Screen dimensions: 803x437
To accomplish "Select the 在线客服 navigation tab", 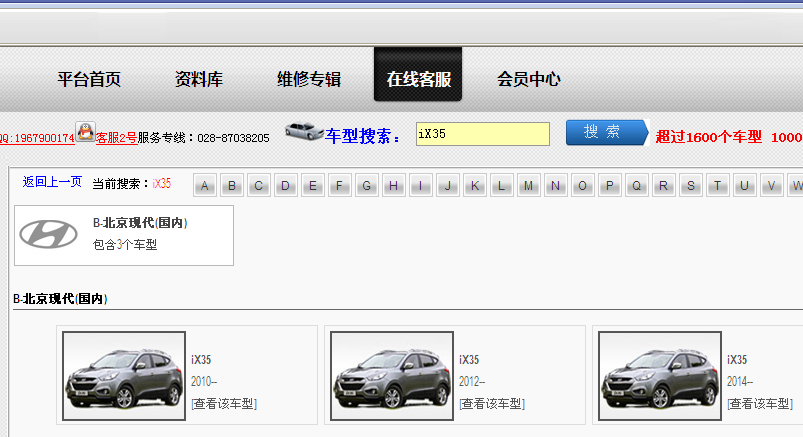I will pyautogui.click(x=418, y=74).
